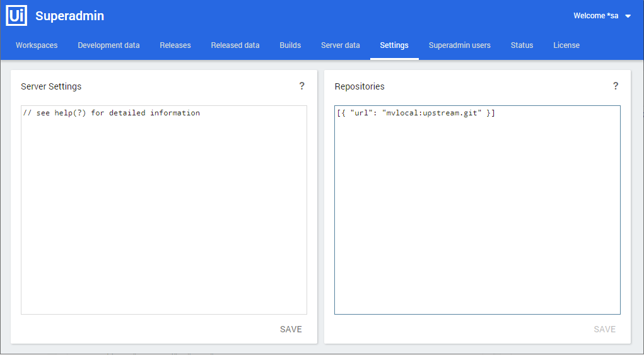The image size is (644, 355).
Task: Go to the Releases tab
Action: point(175,45)
